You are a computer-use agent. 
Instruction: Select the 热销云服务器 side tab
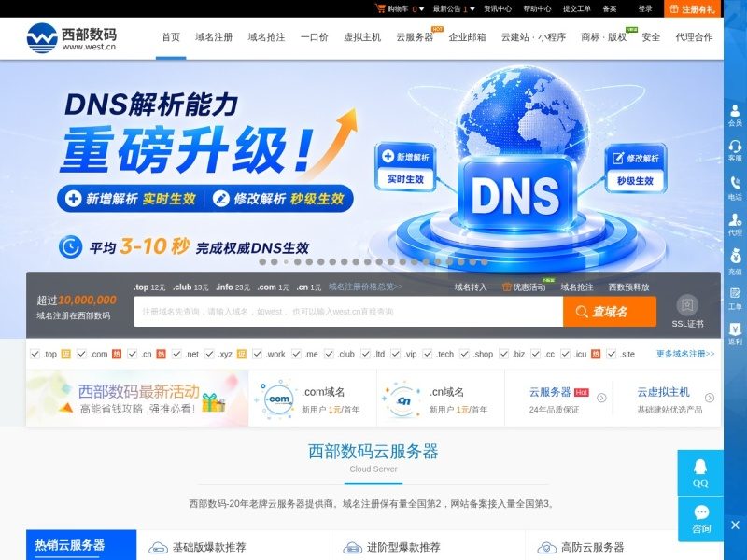pyautogui.click(x=81, y=545)
